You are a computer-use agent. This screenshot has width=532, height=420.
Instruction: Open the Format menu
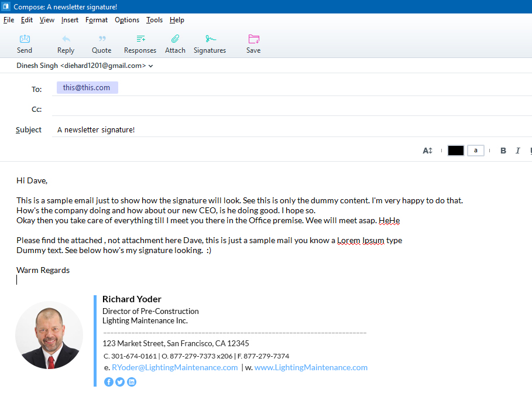tap(97, 20)
